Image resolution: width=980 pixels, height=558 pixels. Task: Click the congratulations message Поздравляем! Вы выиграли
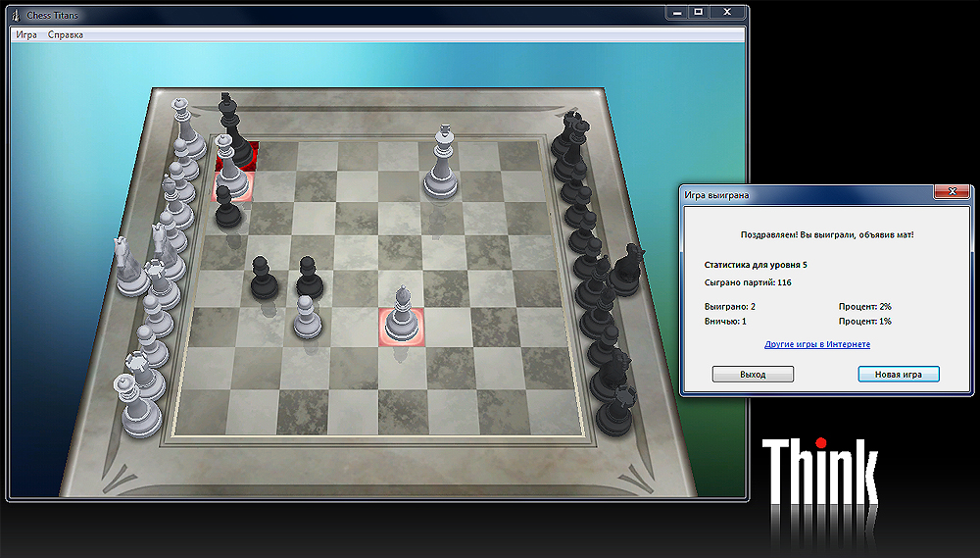pos(827,234)
